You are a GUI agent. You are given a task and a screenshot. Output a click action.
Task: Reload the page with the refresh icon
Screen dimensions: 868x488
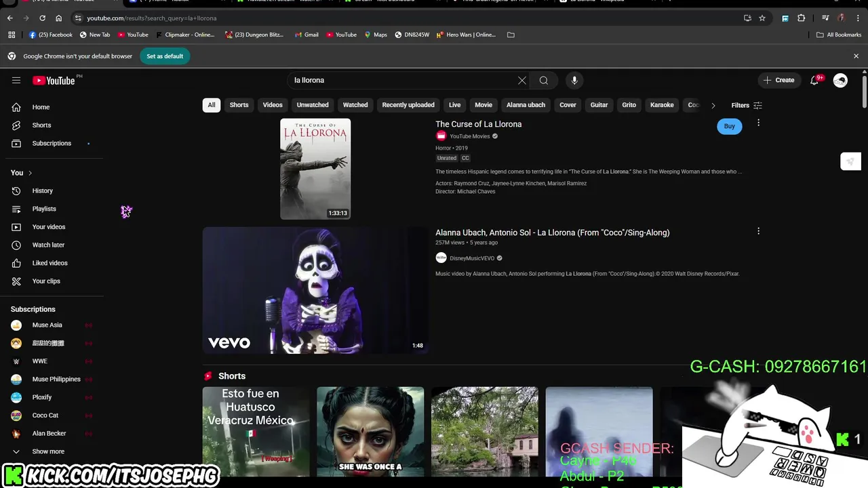click(x=42, y=18)
